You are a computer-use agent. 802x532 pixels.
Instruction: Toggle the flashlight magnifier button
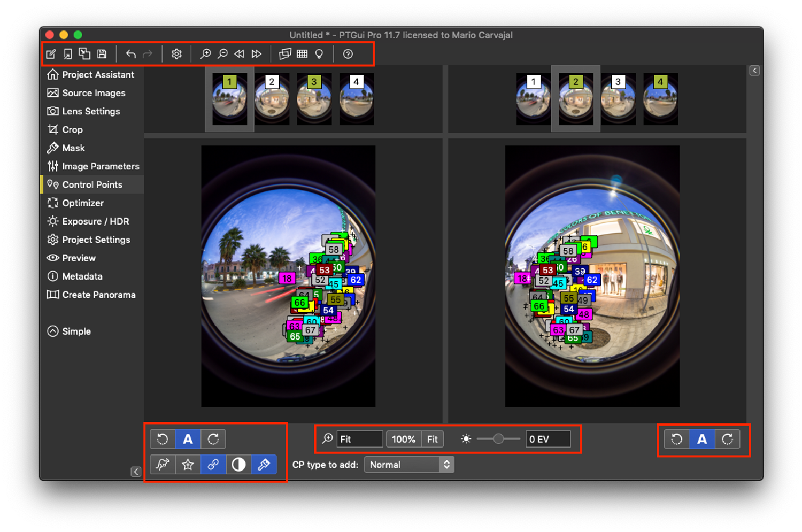coord(264,465)
